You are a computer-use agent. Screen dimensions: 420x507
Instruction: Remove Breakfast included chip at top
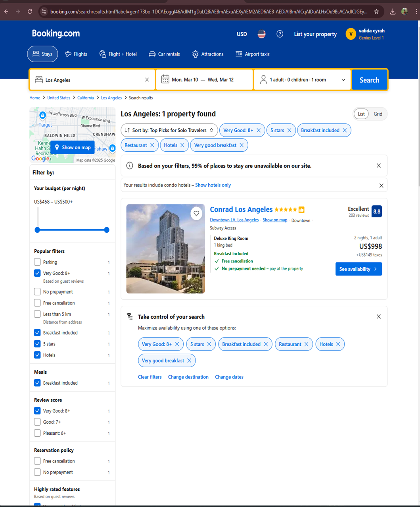click(x=345, y=130)
